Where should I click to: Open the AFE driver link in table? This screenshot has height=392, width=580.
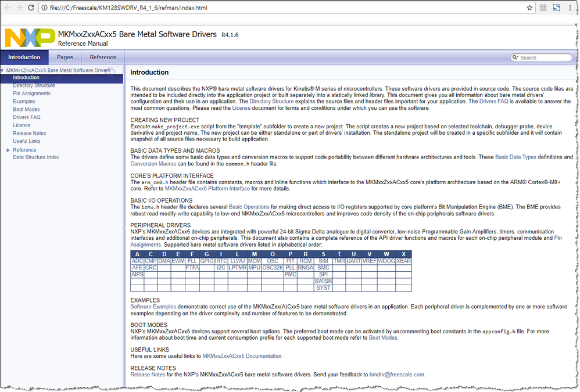coord(137,268)
